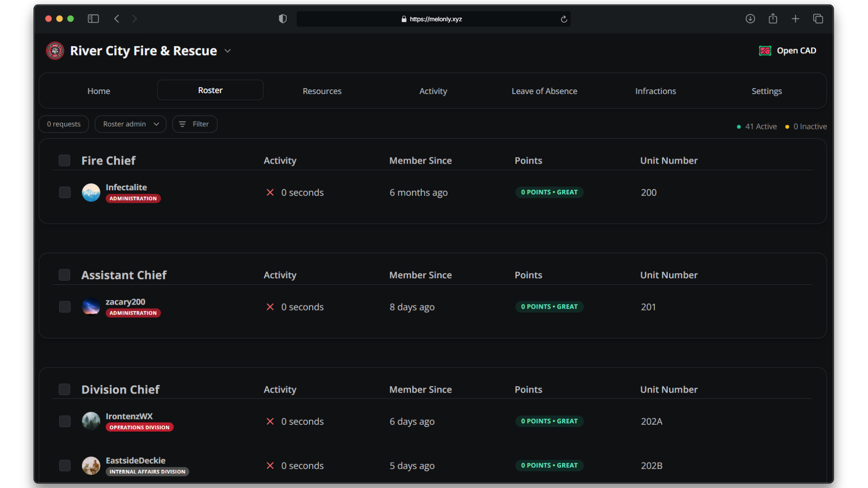Click EastsideDeckie's avatar
Screen dimensions: 868x488
coord(91,465)
